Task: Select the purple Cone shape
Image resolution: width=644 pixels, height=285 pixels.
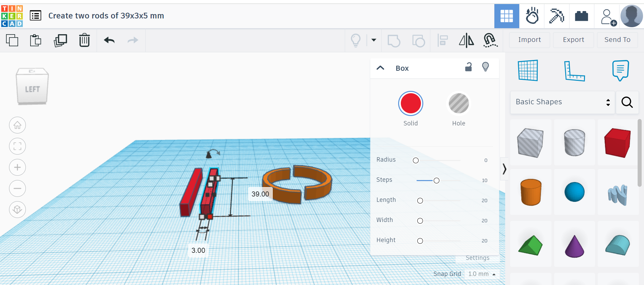Action: 575,244
